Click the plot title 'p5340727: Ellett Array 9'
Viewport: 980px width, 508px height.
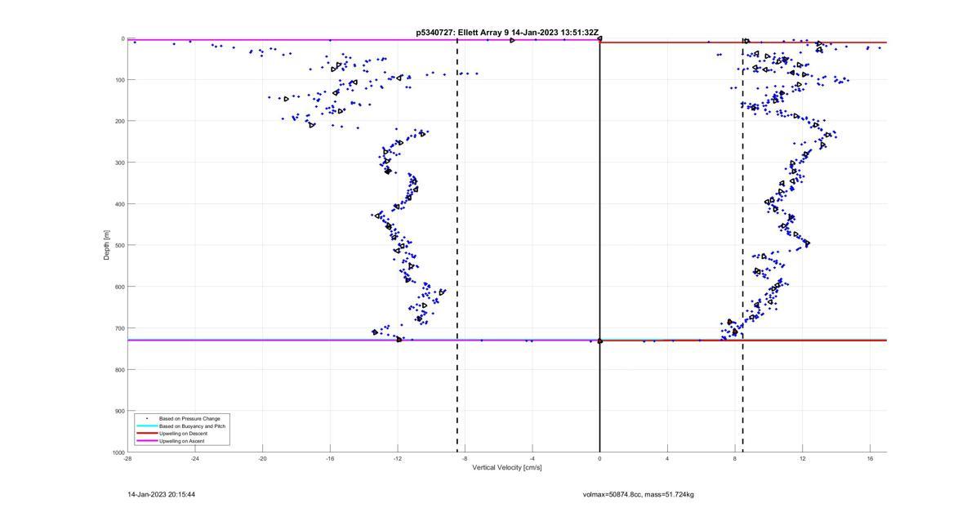point(462,32)
